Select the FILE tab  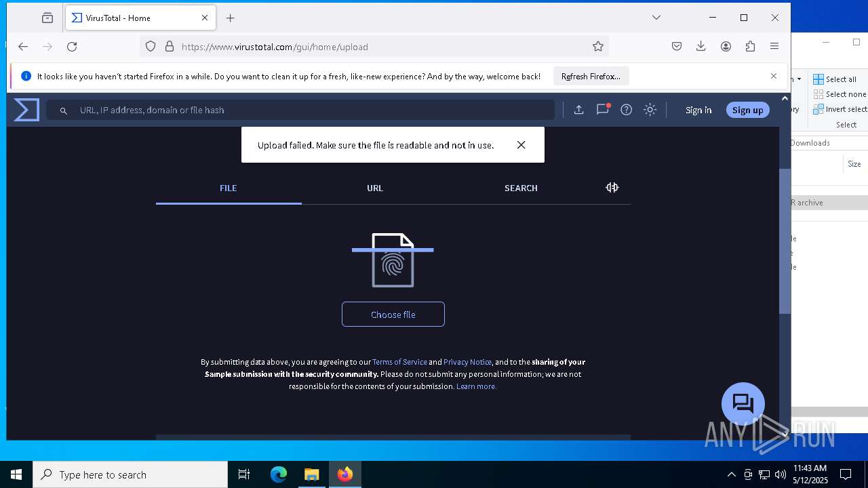pyautogui.click(x=229, y=188)
